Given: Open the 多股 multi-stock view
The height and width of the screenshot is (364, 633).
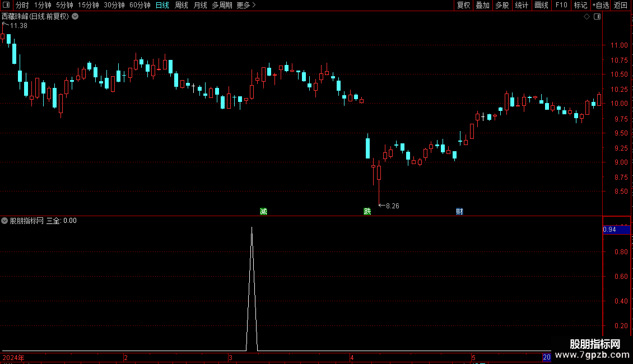Looking at the screenshot, I should [x=502, y=5].
